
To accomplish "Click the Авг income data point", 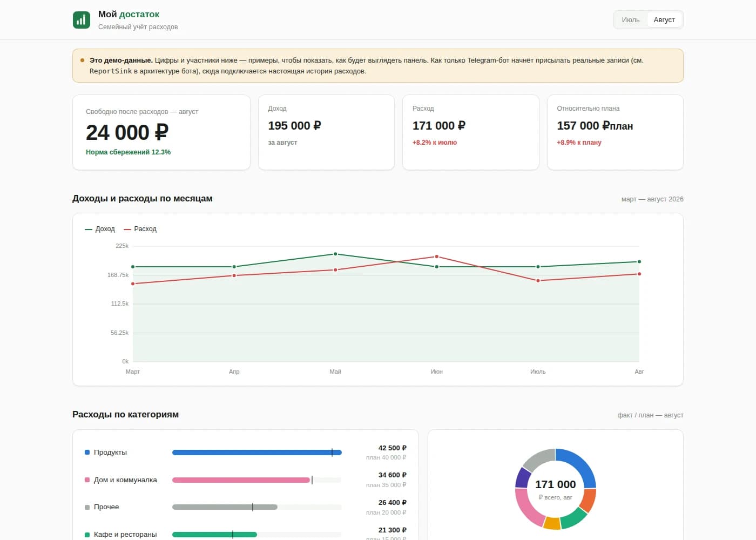I will [639, 262].
